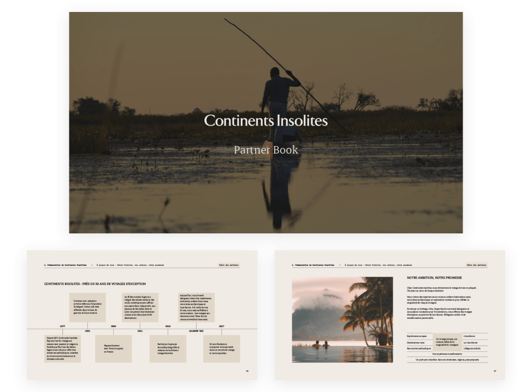The height and width of the screenshot is (392, 532).
Task: Click the Partner Book subtitle on cover
Action: tap(266, 150)
